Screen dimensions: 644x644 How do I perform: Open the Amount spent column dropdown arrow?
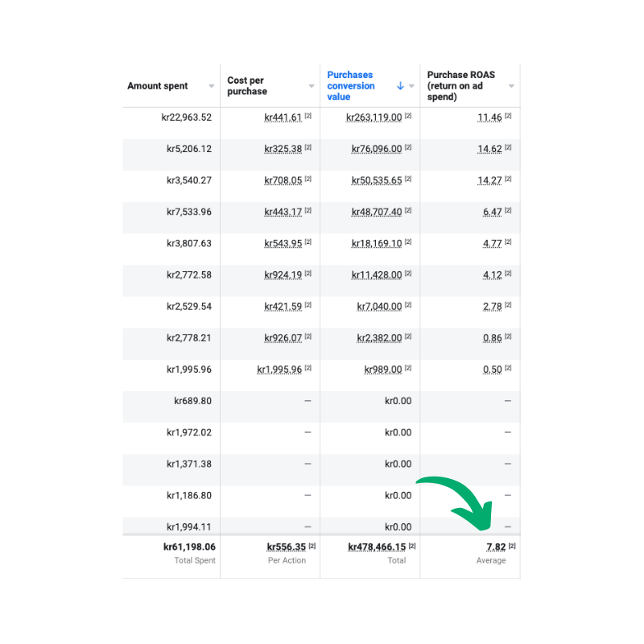pyautogui.click(x=212, y=86)
